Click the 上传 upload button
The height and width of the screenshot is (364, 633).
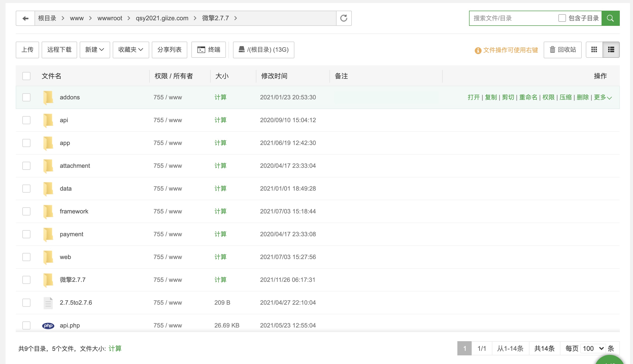[x=27, y=50]
